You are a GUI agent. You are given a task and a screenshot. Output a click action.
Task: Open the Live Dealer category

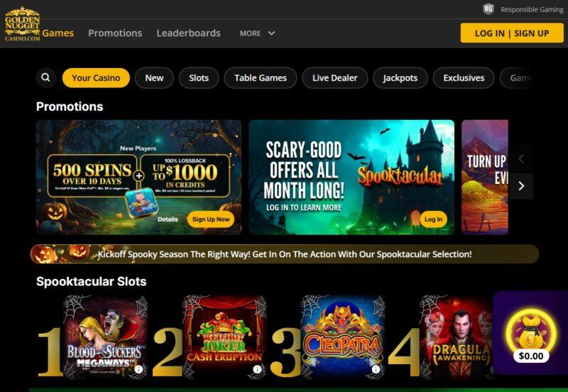335,78
